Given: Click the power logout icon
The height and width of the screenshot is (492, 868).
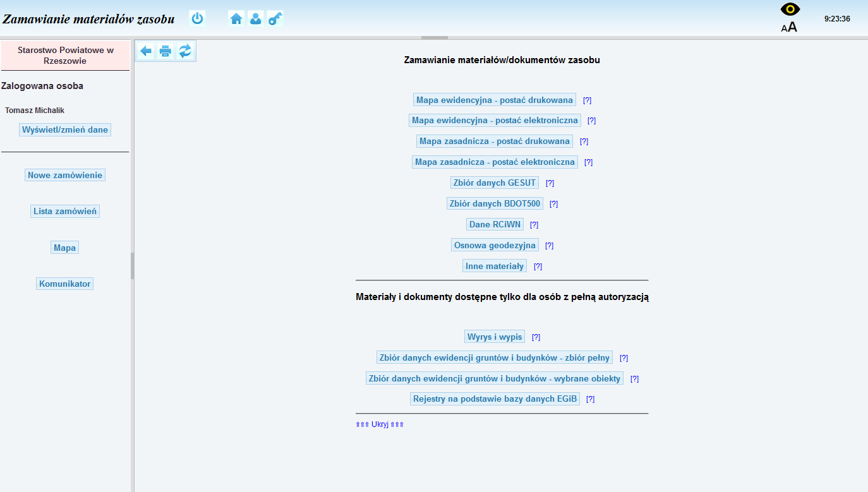Looking at the screenshot, I should (x=198, y=18).
